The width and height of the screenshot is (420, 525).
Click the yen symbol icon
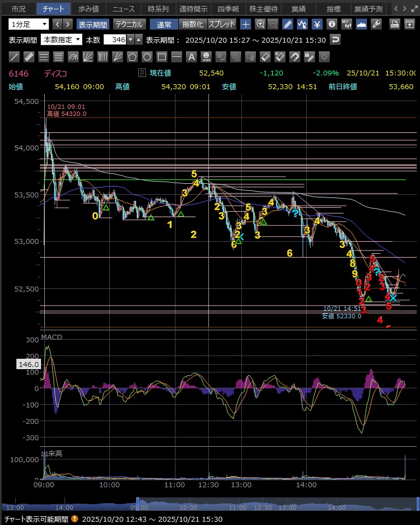tap(317, 24)
